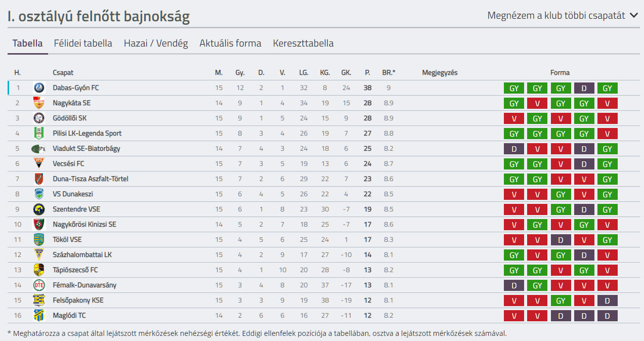
Task: Expand the Megnézem a klub többi csapatát dropdown
Action: (x=563, y=16)
